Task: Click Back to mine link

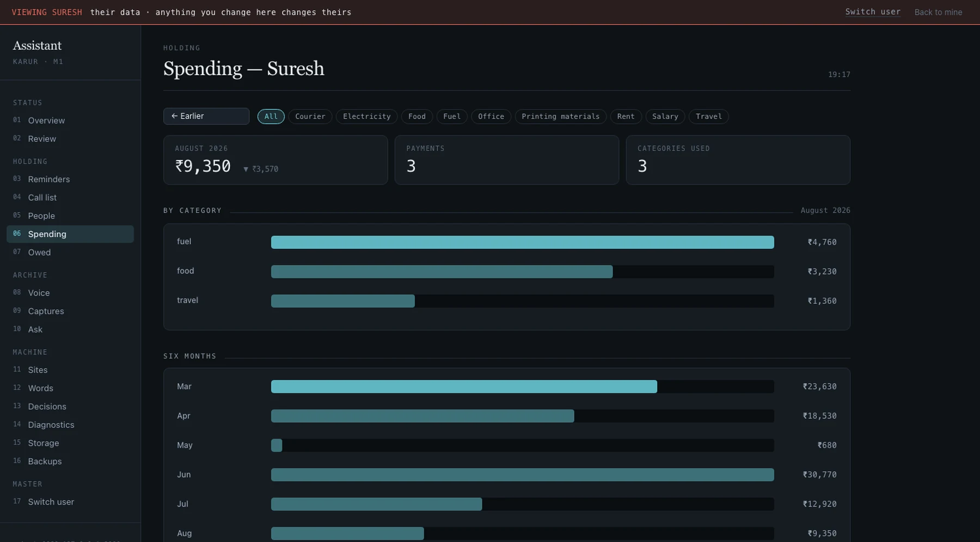Action: (938, 12)
